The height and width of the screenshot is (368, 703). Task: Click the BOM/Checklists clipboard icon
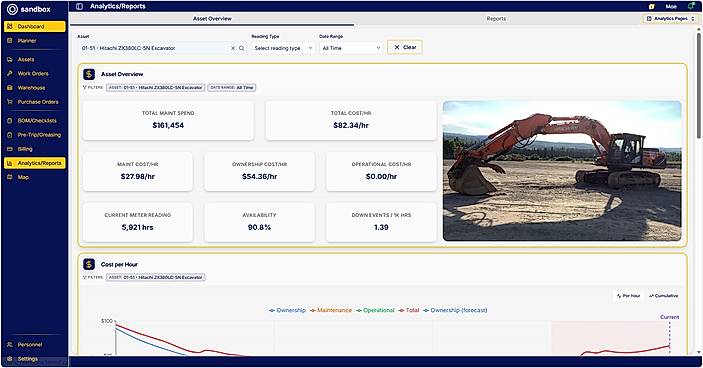click(10, 121)
